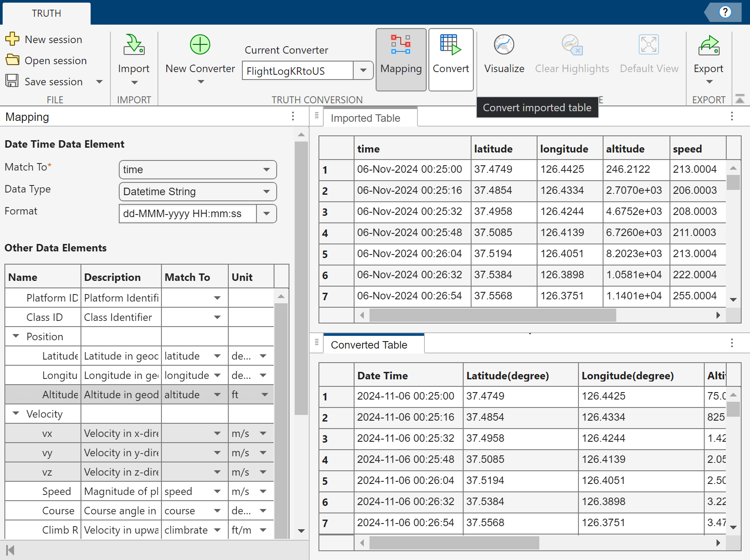Click the Format datetime input field

coord(188,214)
